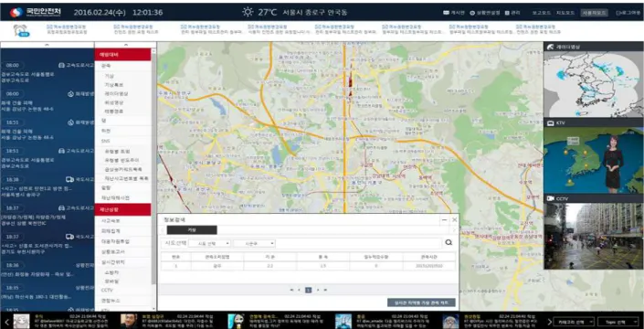Click the 기상 tab in 정보검색
The height and width of the screenshot is (329, 644).
pos(192,230)
